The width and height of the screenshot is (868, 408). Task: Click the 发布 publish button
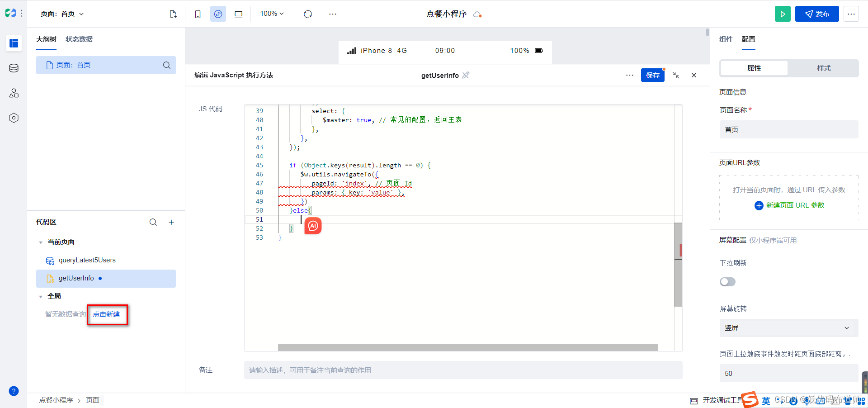tap(817, 14)
